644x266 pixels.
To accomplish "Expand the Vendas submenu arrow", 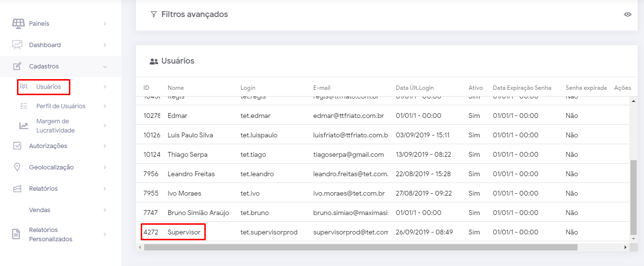I will point(105,210).
